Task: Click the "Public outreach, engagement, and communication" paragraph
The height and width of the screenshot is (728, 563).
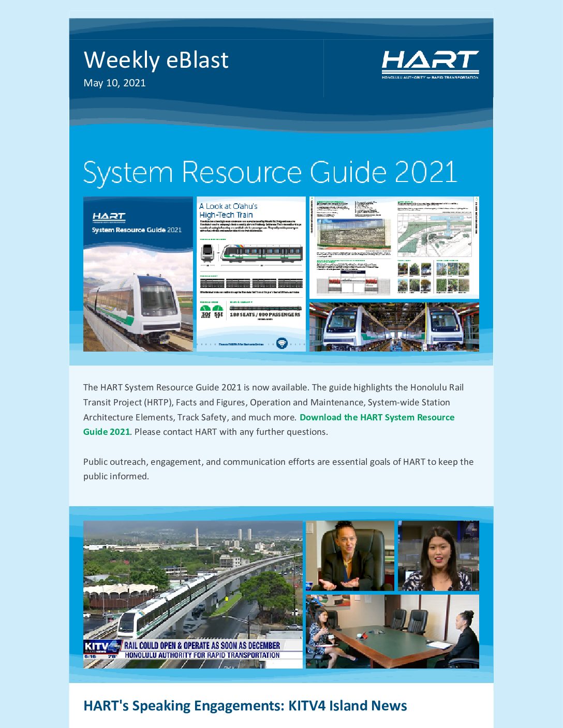Action: [x=278, y=469]
